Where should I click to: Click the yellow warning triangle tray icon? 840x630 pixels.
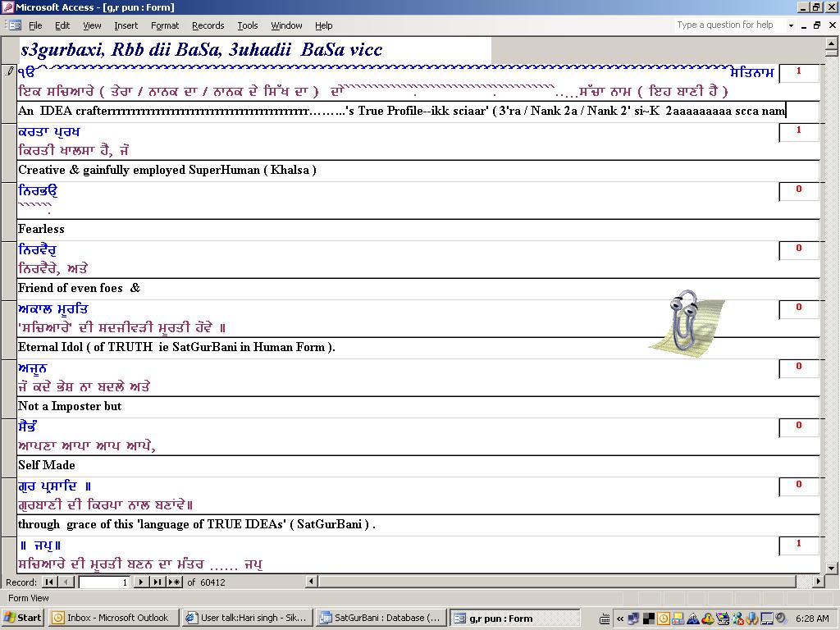point(707,619)
